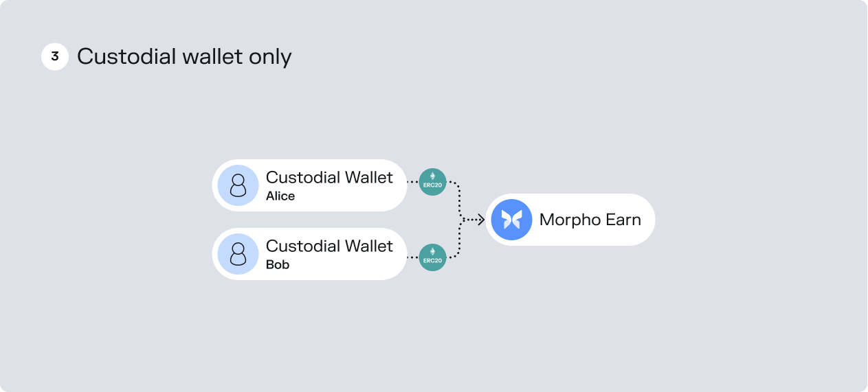
Task: Select the "Alice" name label
Action: tap(280, 196)
